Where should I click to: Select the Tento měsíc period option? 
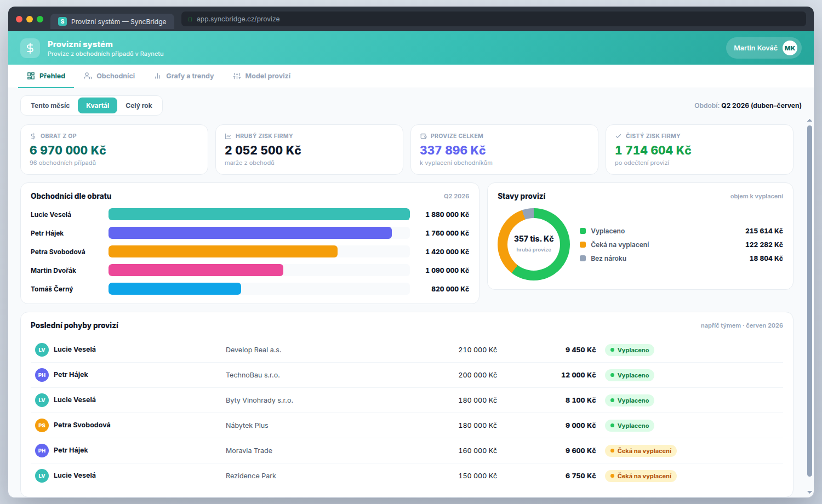click(50, 106)
